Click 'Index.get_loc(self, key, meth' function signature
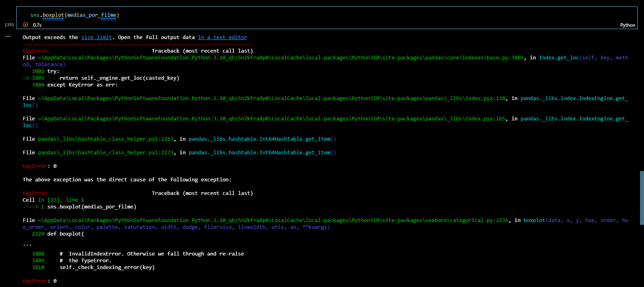Viewport: 644px width, 287px height. [x=583, y=57]
